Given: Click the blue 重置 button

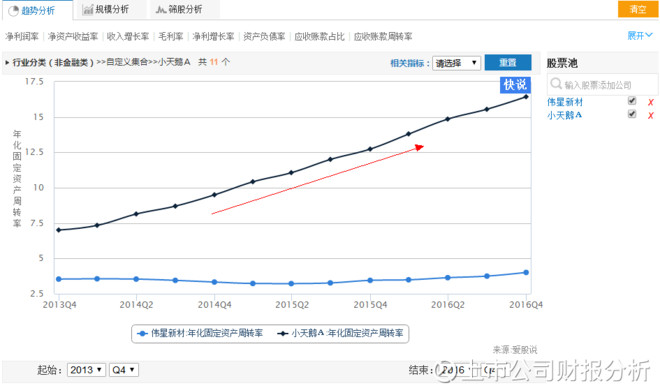Looking at the screenshot, I should [508, 63].
